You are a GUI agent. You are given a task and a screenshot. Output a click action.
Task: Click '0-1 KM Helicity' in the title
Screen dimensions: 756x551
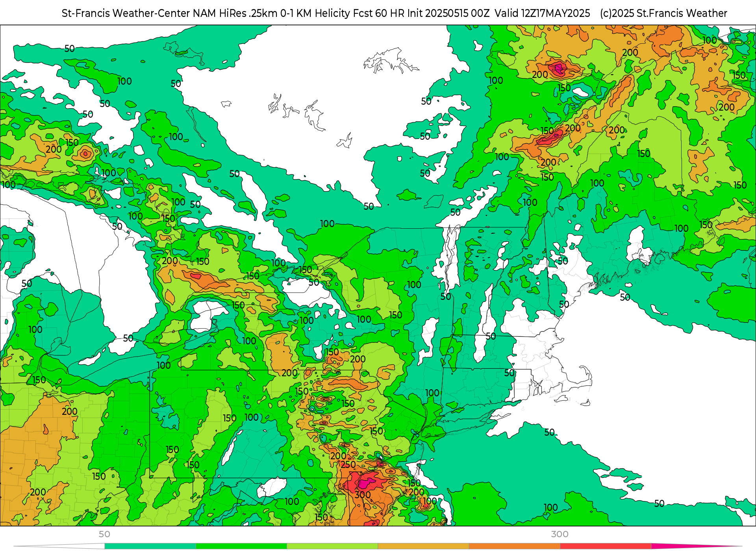(x=315, y=13)
